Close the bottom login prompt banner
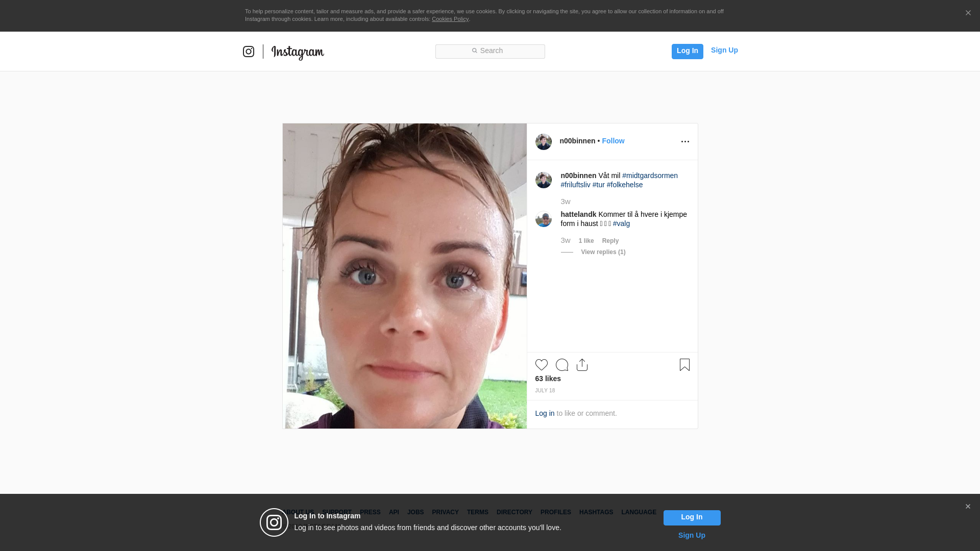The width and height of the screenshot is (980, 551). pos(968,507)
